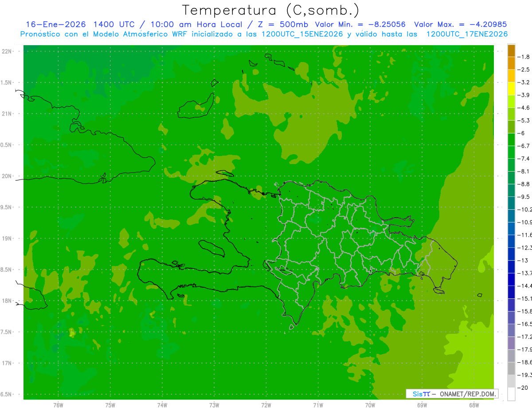Screen dimensions: 532x411
Task: Click the '74W' longitude axis label
Action: (x=162, y=405)
